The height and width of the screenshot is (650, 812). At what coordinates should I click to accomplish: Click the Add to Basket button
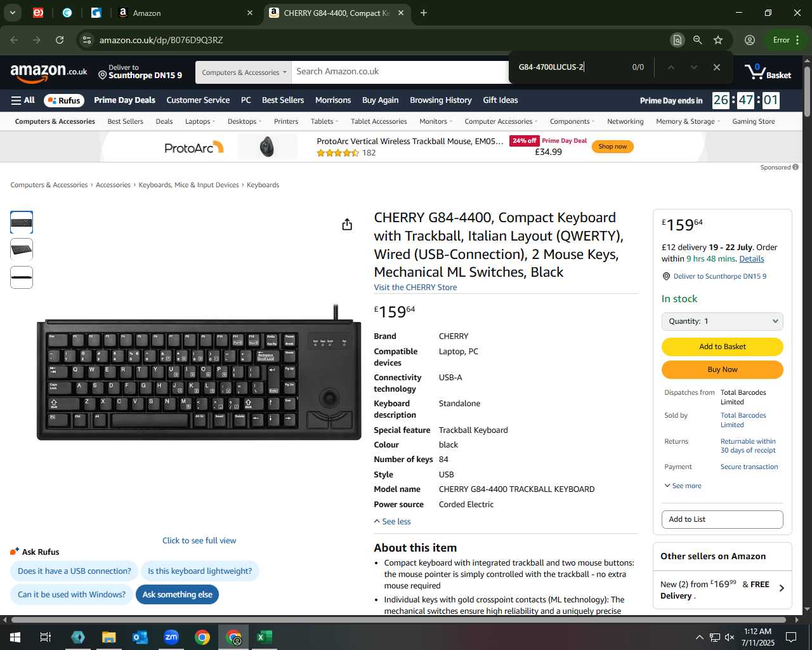[722, 347]
